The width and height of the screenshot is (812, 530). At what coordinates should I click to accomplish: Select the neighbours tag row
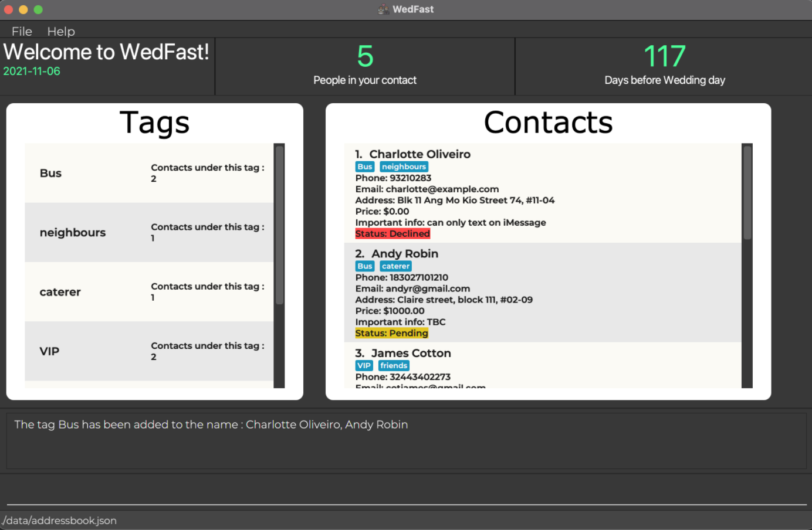149,233
